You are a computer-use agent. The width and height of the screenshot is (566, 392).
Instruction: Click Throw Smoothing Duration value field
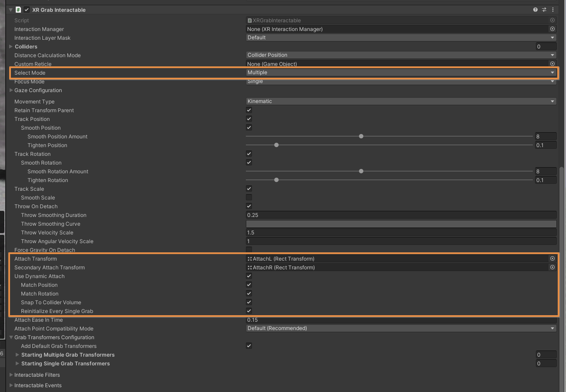[401, 215]
